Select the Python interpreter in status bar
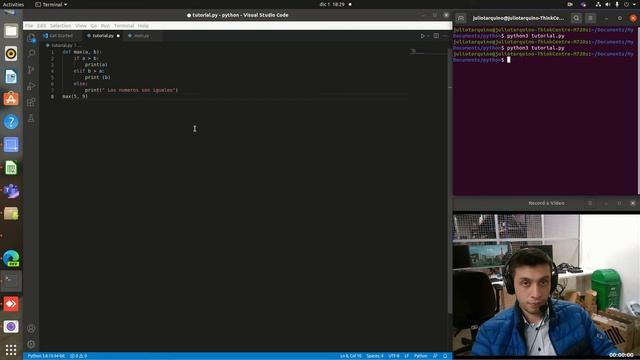Viewport: 640px width, 360px height. click(46, 356)
